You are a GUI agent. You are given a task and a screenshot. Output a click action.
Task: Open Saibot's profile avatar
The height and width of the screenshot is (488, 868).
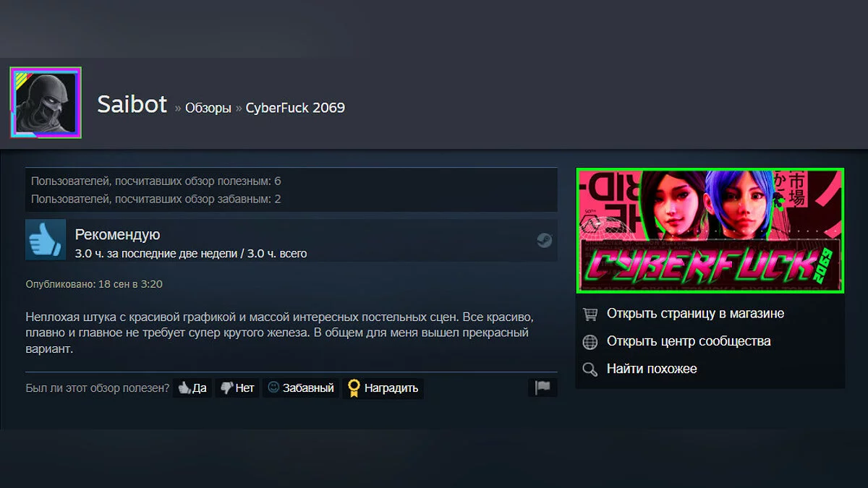coord(46,103)
